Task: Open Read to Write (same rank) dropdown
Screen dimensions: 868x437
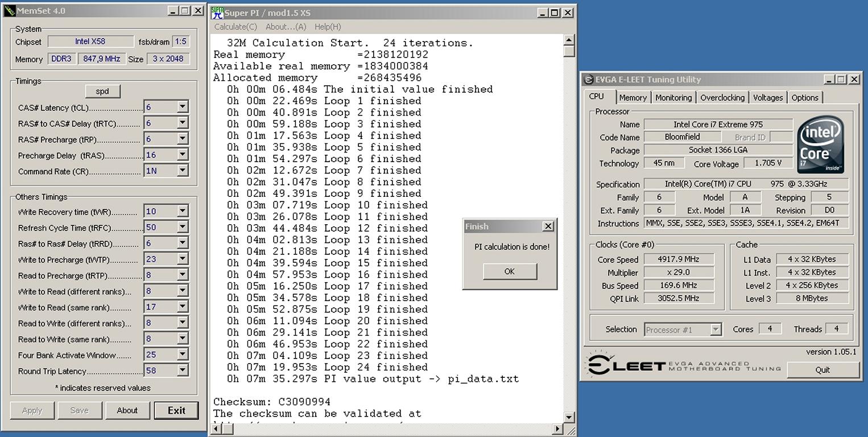Action: pos(182,339)
